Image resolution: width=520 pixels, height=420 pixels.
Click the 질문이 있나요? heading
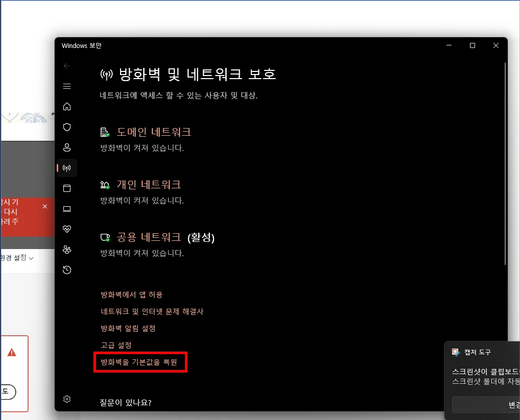pos(126,403)
